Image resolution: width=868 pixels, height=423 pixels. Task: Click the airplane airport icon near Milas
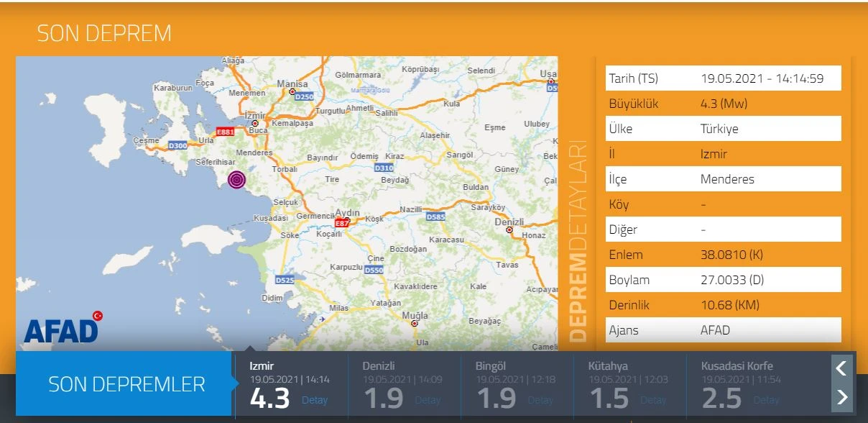click(322, 319)
